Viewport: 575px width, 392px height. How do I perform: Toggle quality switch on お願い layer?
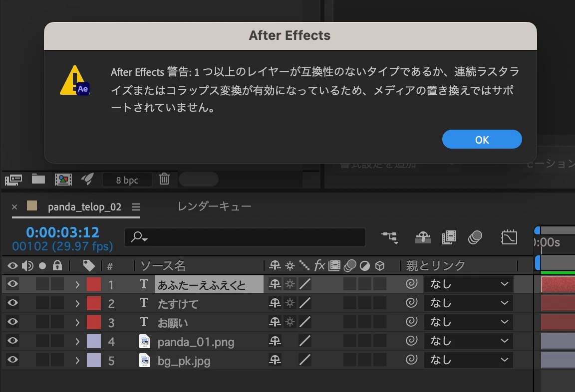tap(305, 322)
